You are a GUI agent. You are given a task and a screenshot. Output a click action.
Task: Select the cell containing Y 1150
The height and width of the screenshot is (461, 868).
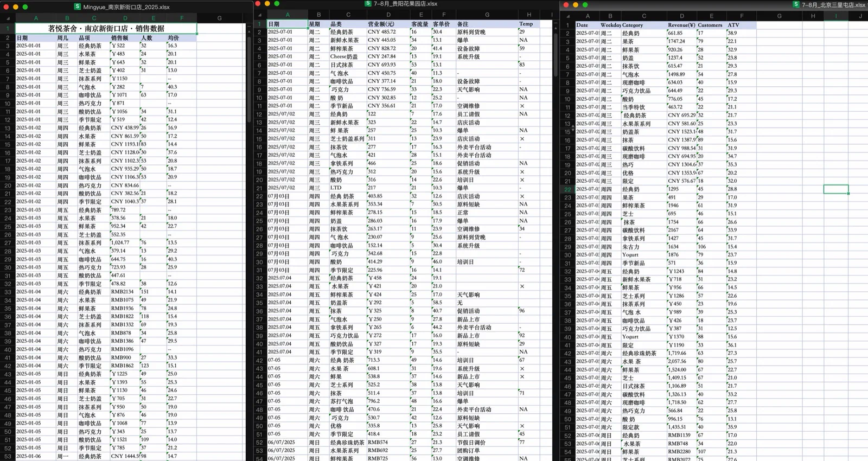tap(125, 79)
